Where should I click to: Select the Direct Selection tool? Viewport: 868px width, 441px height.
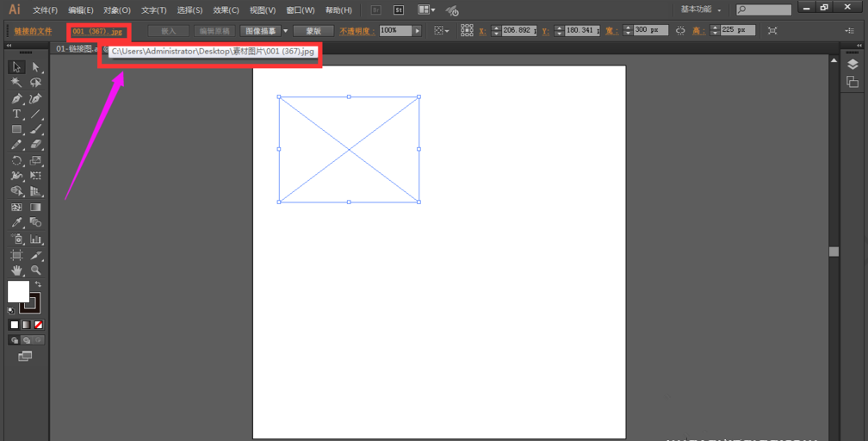click(x=36, y=67)
